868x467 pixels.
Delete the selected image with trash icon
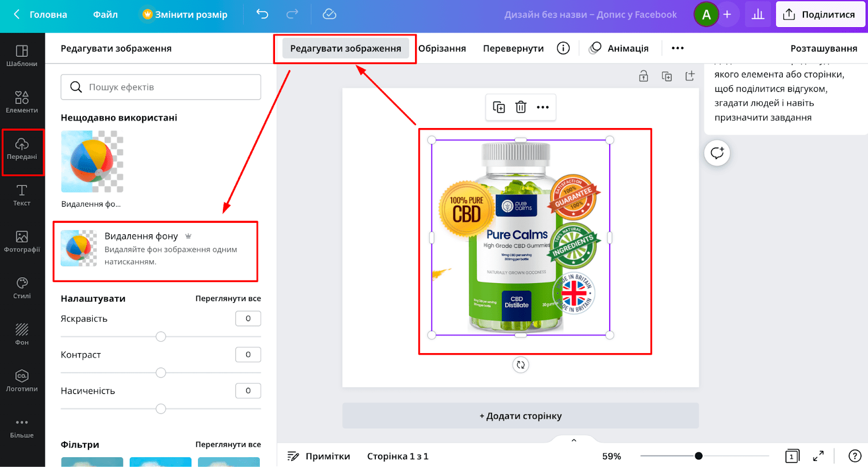point(521,107)
